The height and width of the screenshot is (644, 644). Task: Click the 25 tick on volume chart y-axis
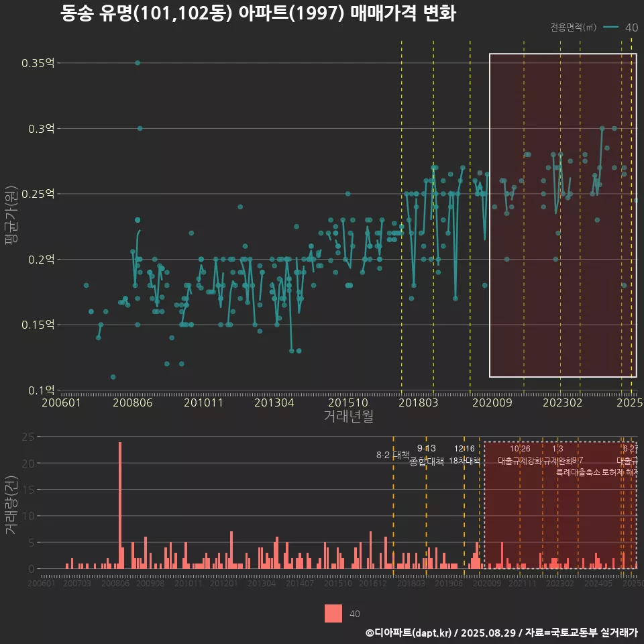[28, 437]
